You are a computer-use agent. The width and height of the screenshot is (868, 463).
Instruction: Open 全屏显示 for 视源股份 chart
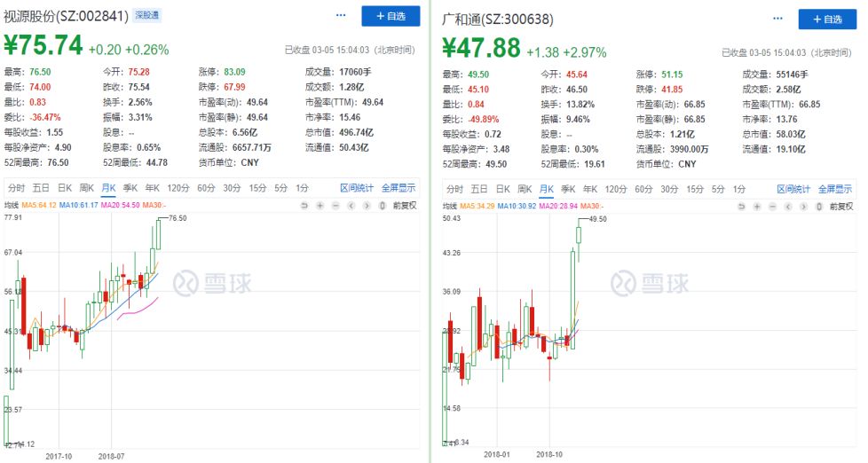[x=398, y=188]
